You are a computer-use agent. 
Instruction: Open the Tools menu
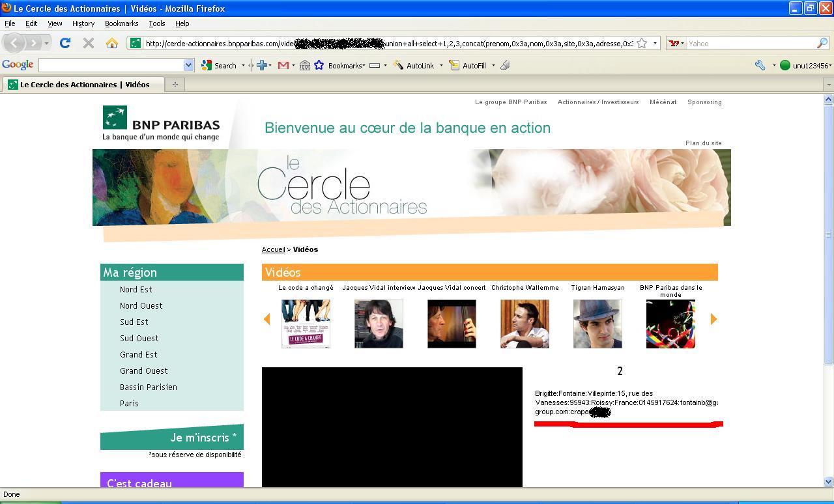click(x=156, y=23)
